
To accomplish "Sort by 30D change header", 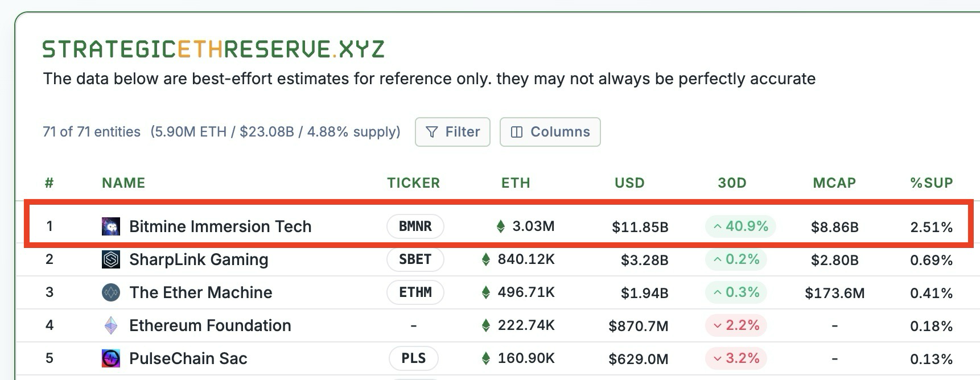I will (x=732, y=183).
